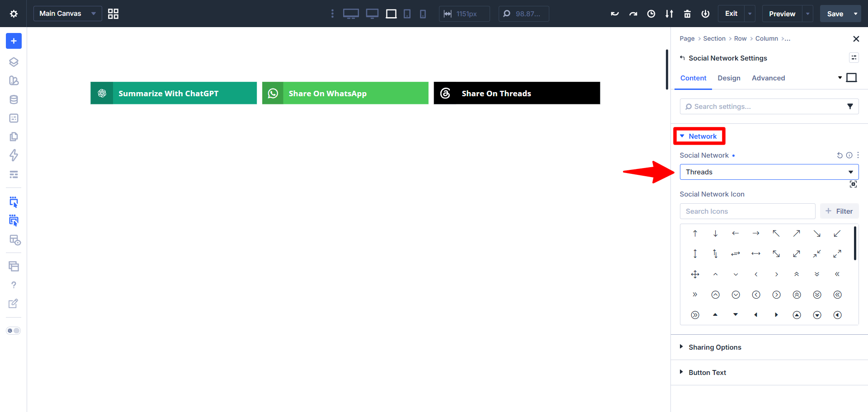
Task: Open the Layers panel icon
Action: click(14, 62)
